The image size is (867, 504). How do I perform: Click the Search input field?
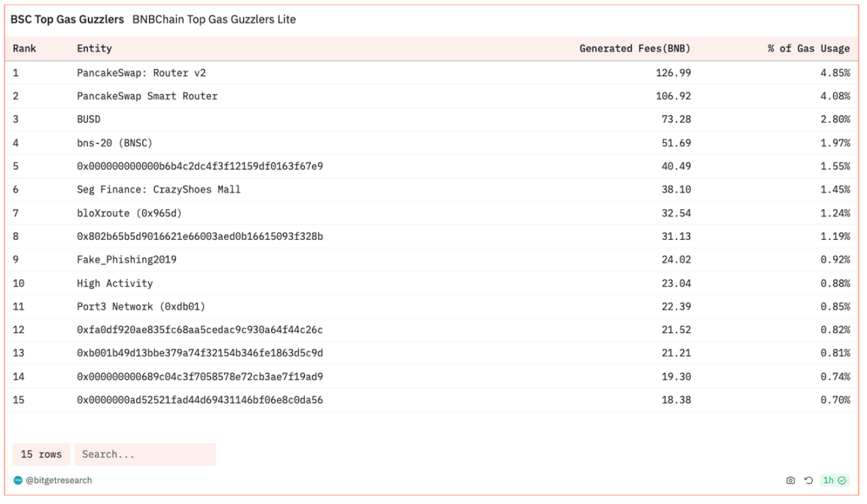(x=144, y=454)
